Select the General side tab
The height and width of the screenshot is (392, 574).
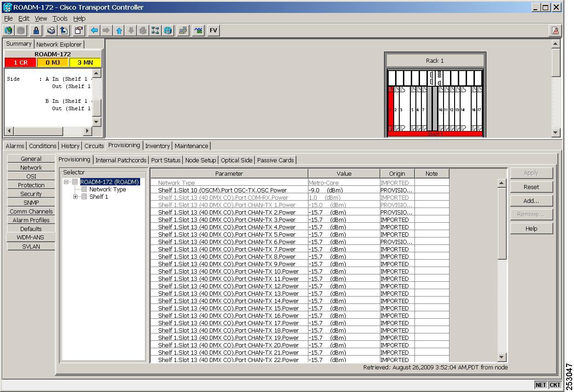[x=31, y=159]
